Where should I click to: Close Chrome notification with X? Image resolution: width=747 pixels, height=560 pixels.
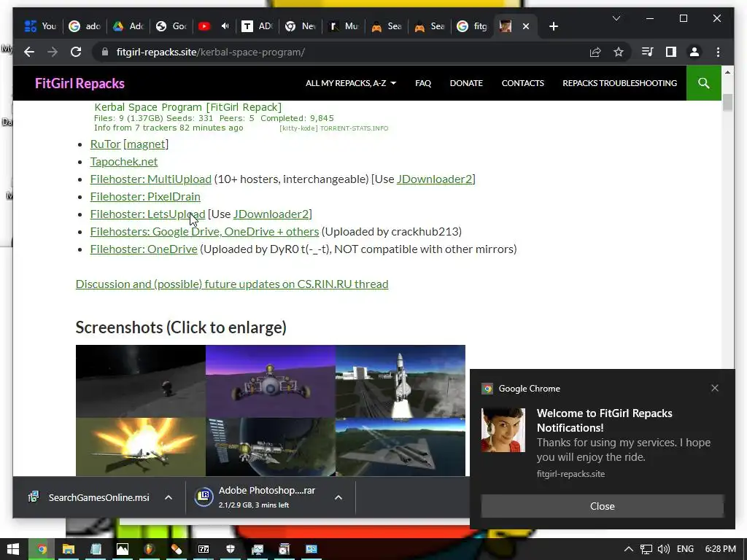(715, 388)
